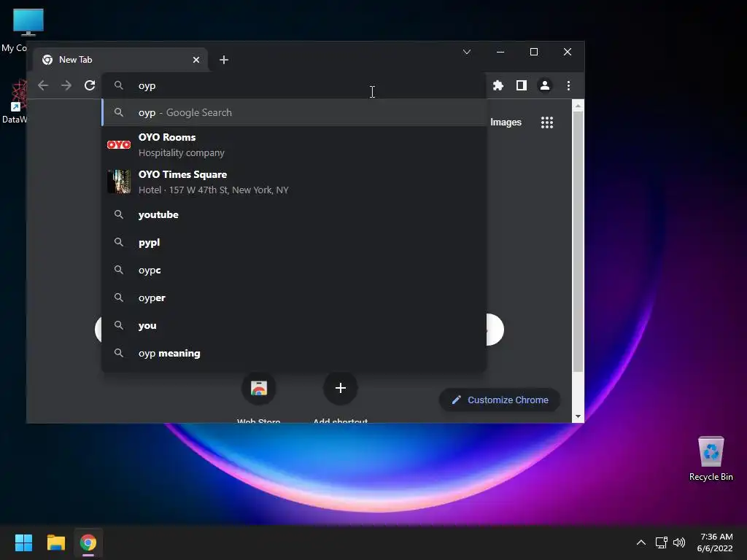The height and width of the screenshot is (560, 747).
Task: Select the Recycle Bin desktop icon
Action: pyautogui.click(x=711, y=459)
